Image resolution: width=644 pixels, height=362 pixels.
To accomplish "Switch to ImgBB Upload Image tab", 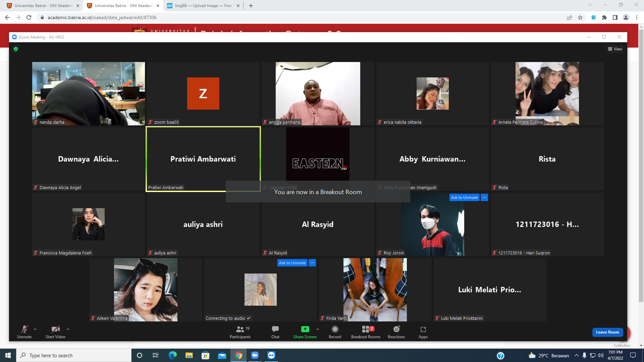I will [203, 6].
